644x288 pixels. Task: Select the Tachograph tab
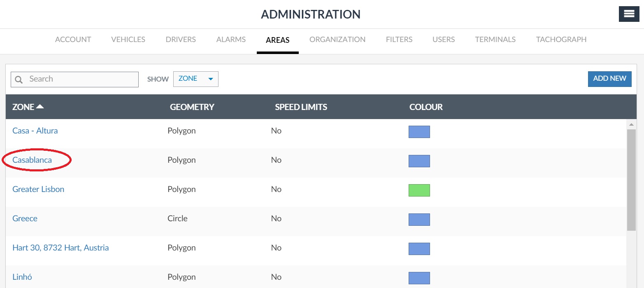561,40
